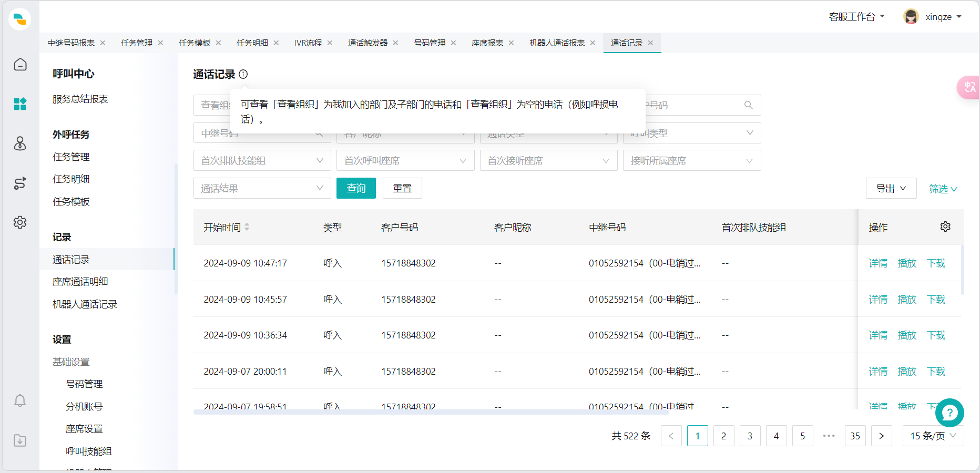
Task: Open the help question mark bubble
Action: [x=950, y=413]
